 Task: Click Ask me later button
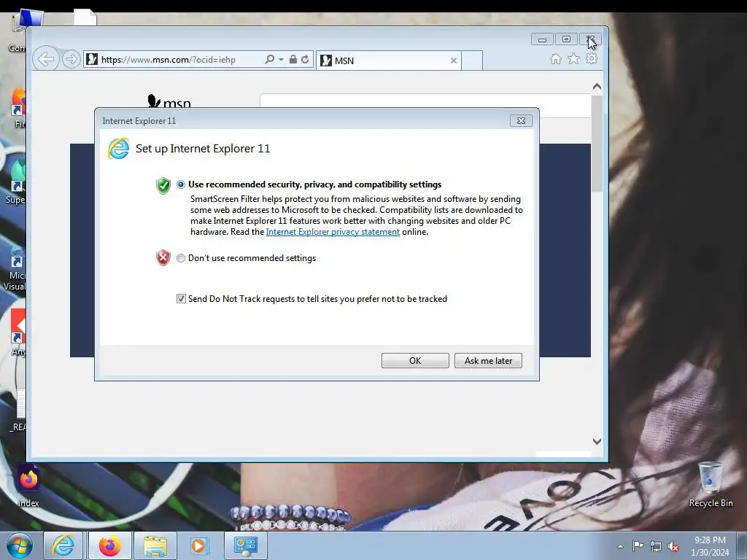(488, 360)
